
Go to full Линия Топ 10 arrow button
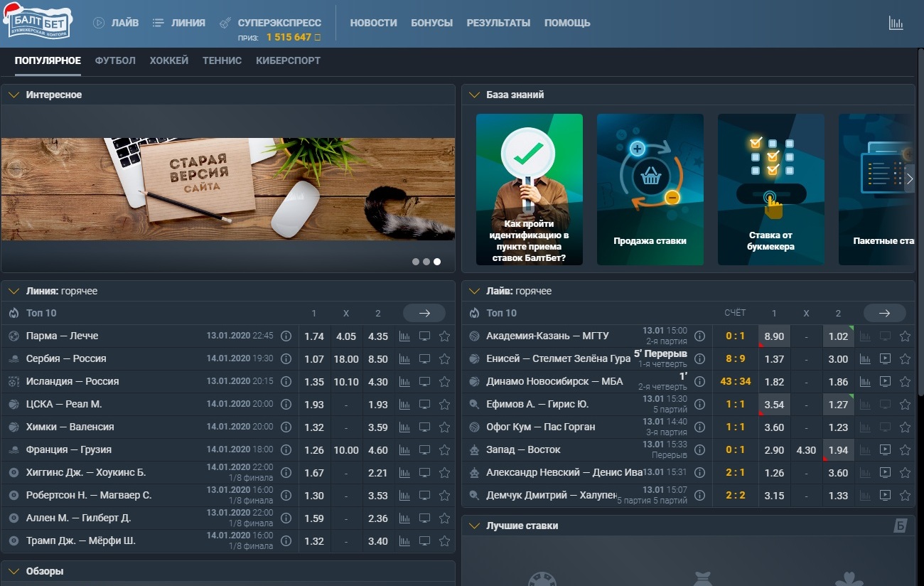pos(424,313)
